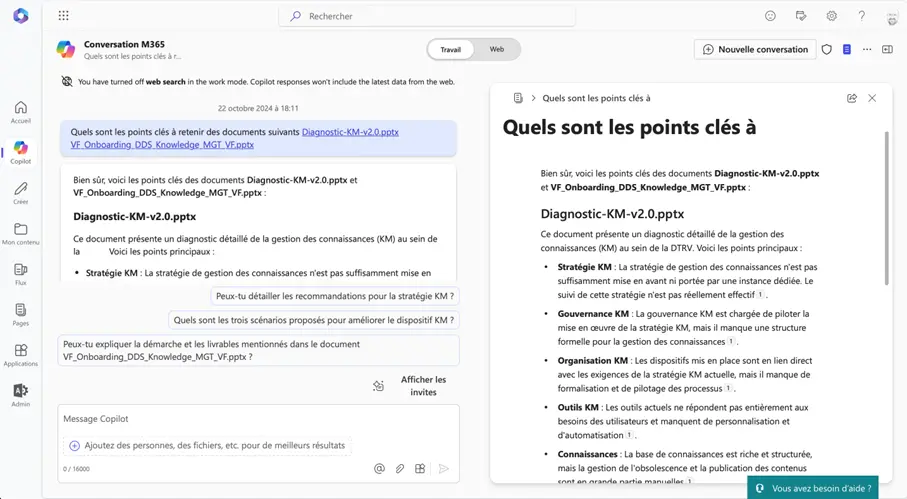
Task: Attach a file with paperclip icon
Action: (400, 469)
